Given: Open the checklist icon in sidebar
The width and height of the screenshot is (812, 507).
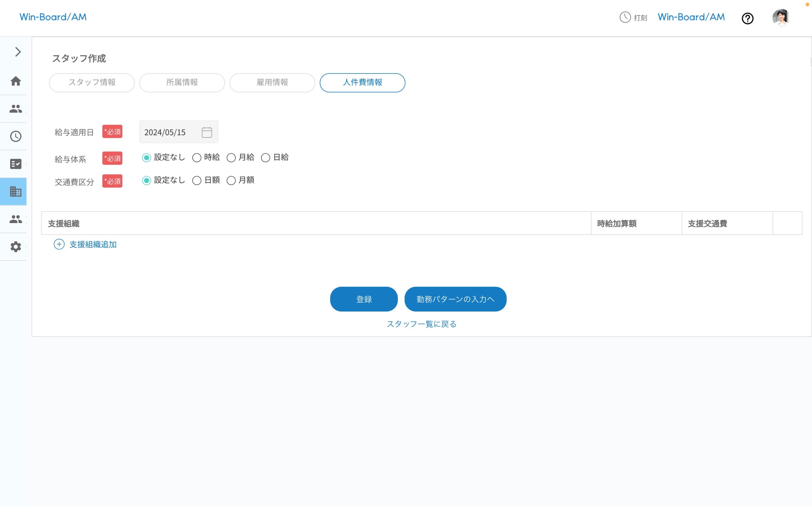Looking at the screenshot, I should click(x=16, y=164).
